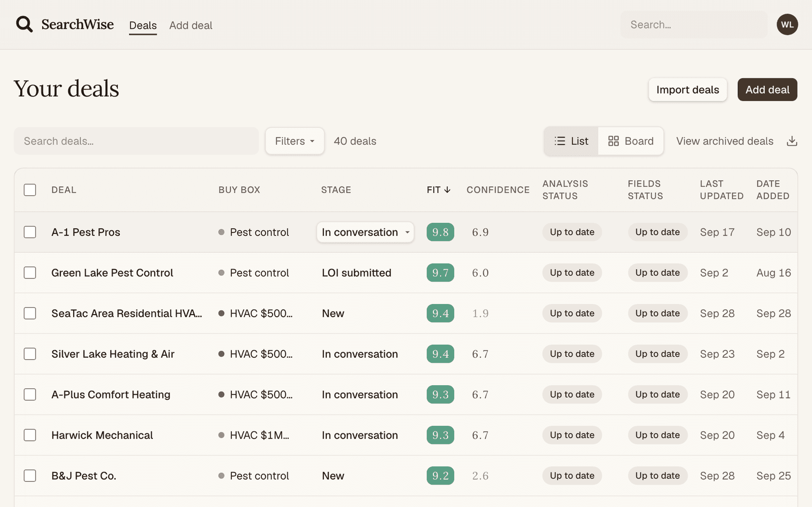Click fields Up to date badge for A-Plus Comfort
Screen dimensions: 812x507
coord(657,394)
